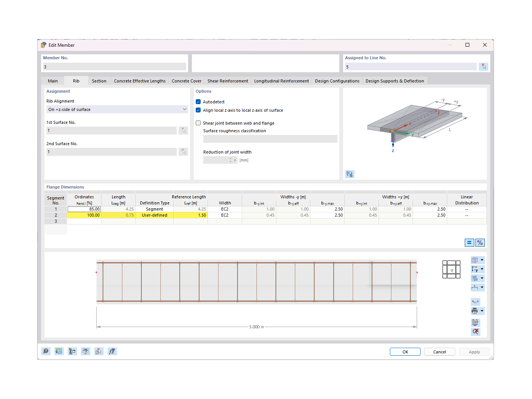
Task: Open the Rib Alignment dropdown
Action: tap(185, 109)
